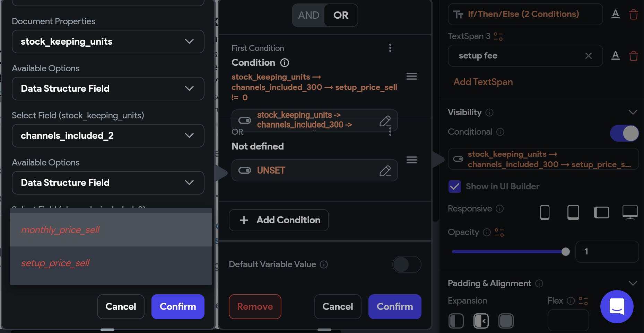Switch condition operator to AND
Image resolution: width=644 pixels, height=333 pixels.
point(308,15)
